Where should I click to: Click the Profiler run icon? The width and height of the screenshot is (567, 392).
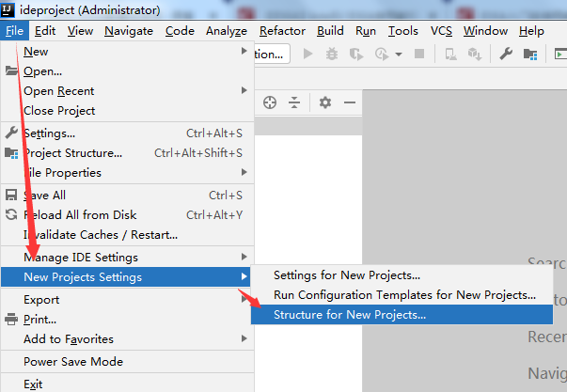click(x=382, y=55)
